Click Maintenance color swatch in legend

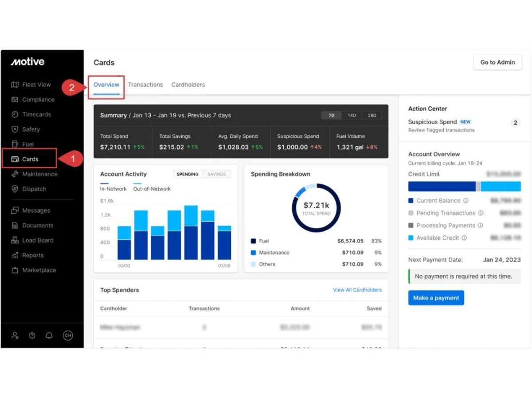(254, 253)
